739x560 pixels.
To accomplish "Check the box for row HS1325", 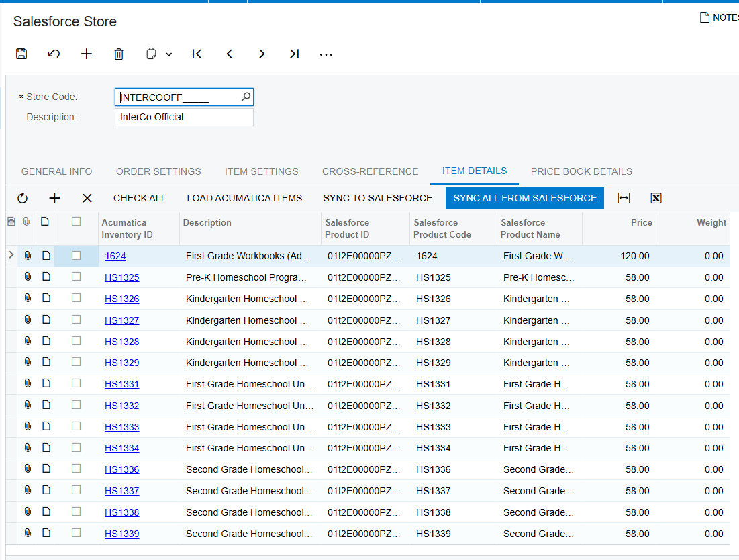I will [x=76, y=277].
